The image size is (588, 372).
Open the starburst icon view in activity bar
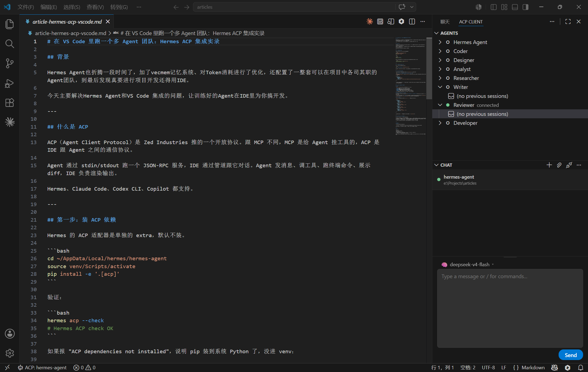click(x=10, y=122)
